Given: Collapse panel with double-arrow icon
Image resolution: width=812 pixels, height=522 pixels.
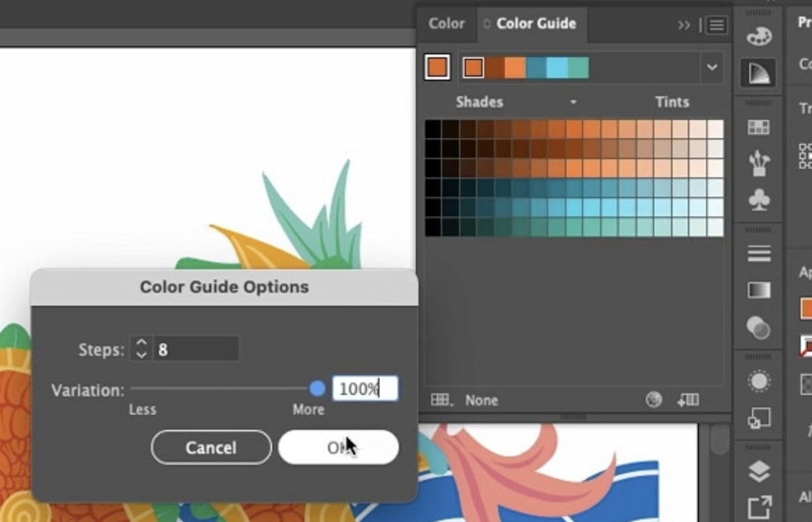Looking at the screenshot, I should click(684, 25).
